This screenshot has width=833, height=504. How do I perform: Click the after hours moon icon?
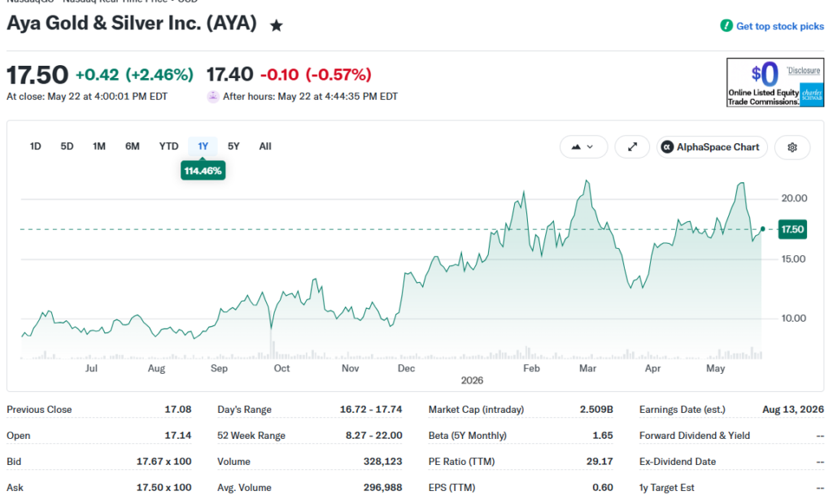point(213,97)
